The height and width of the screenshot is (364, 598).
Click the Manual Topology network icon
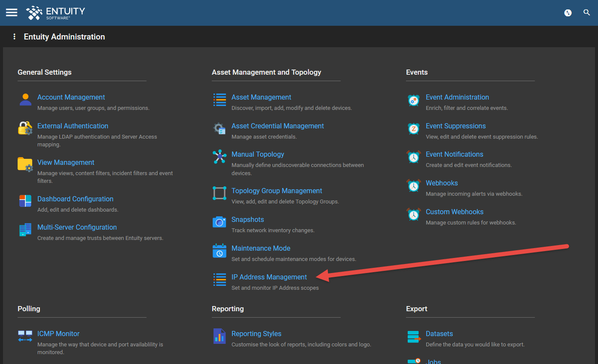coord(220,156)
